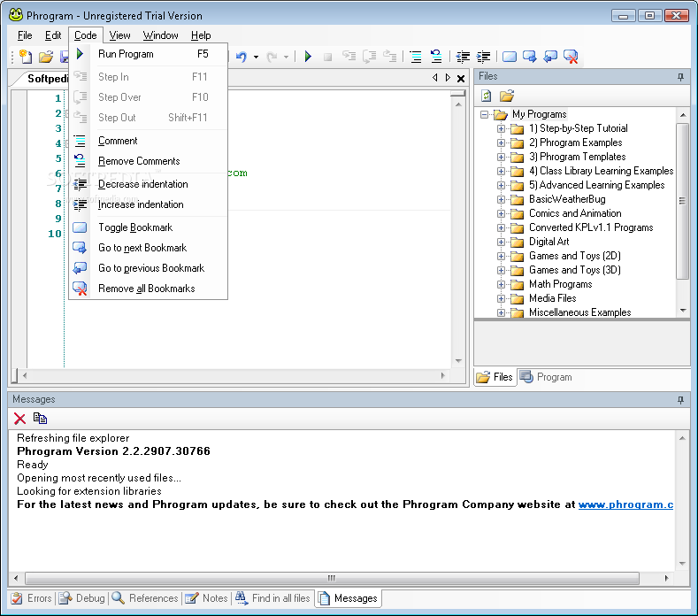Clear messages with the red X icon
698x616 pixels.
(x=19, y=419)
